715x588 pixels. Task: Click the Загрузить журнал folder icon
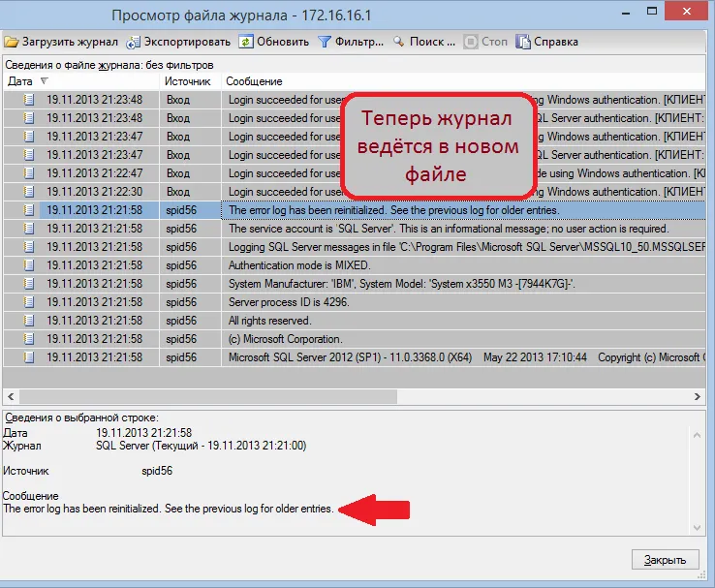click(x=12, y=42)
